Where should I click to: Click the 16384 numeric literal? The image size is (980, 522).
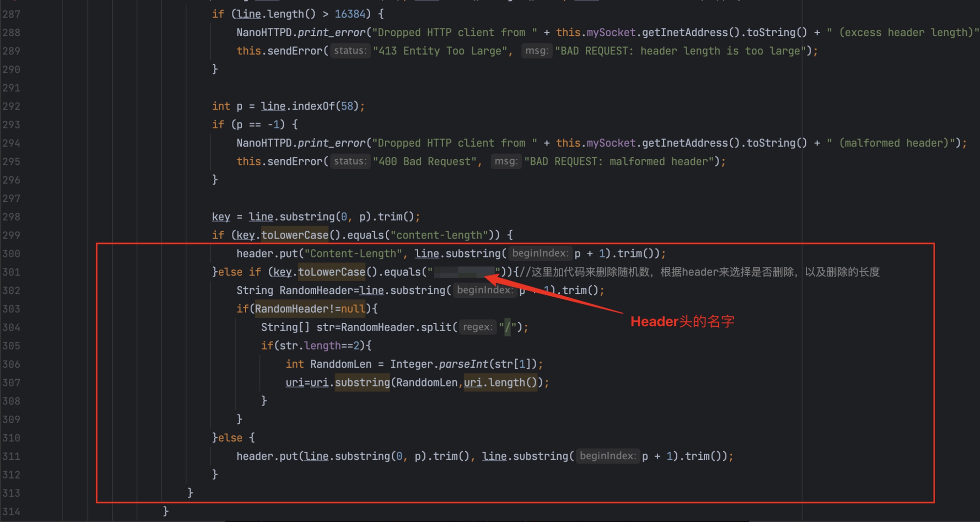pyautogui.click(x=350, y=14)
